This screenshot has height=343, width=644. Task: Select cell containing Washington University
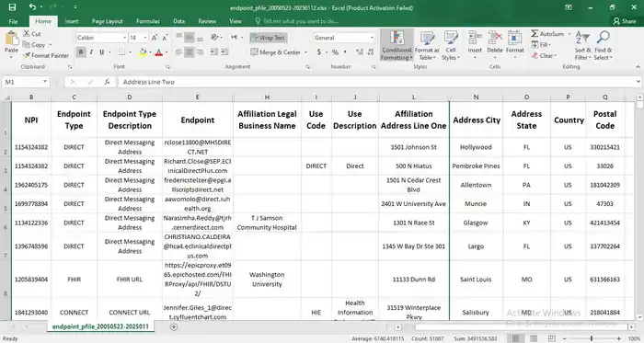tap(267, 280)
